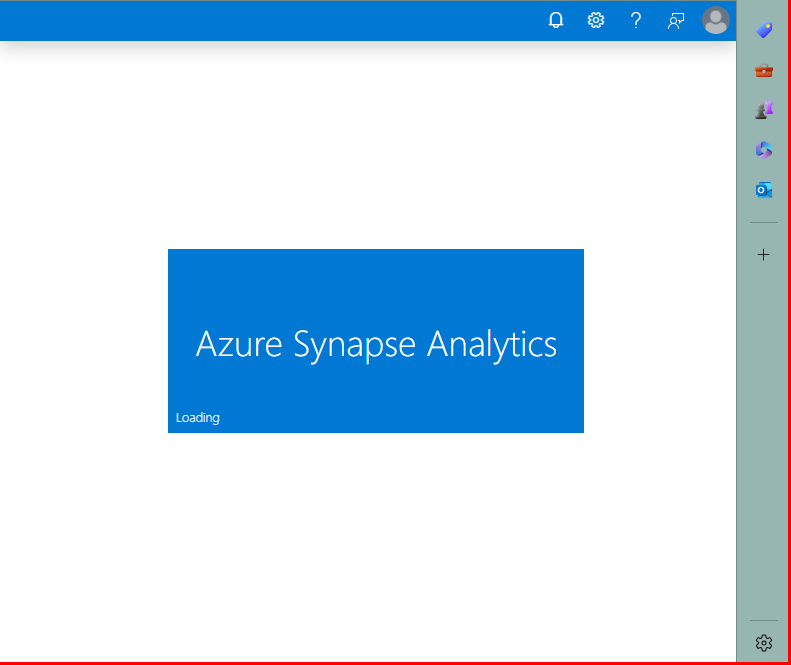
Task: Open the help question mark
Action: (636, 20)
